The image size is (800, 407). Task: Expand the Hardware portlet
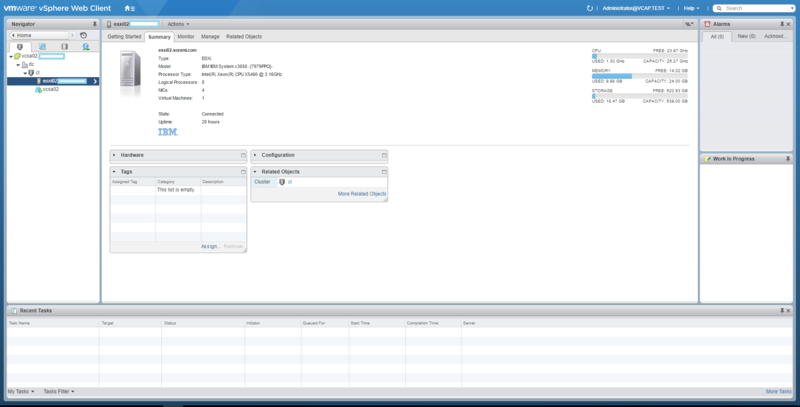pos(114,155)
